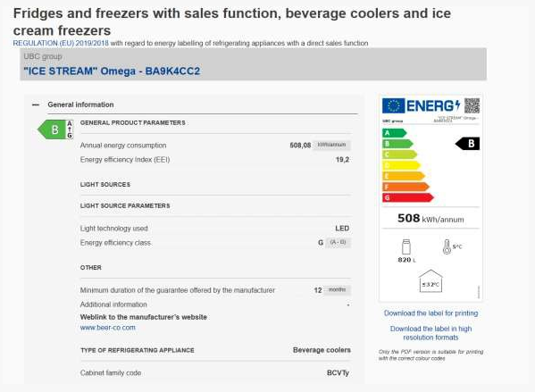Open the REGULATION (EU) 2019/2018 link

click(61, 44)
